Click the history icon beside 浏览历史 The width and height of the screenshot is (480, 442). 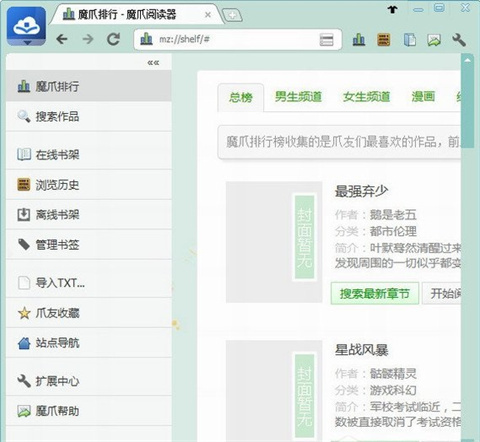pyautogui.click(x=24, y=184)
